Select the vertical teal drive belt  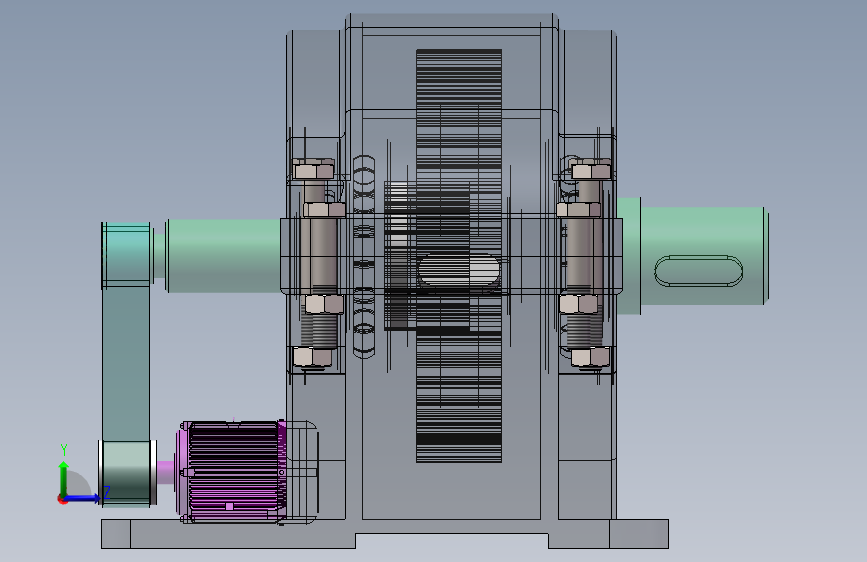click(x=126, y=363)
